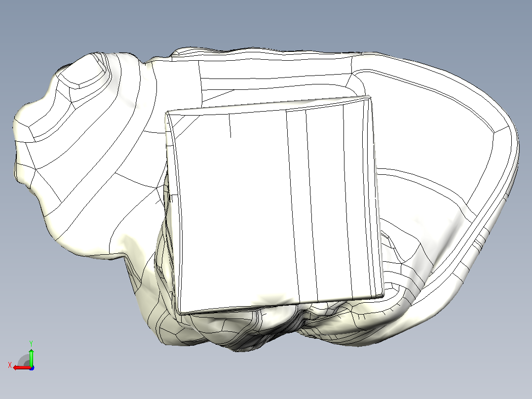Click the blue Z axis dot of the triad
Screen dimensions: 532x399
(x=32, y=368)
